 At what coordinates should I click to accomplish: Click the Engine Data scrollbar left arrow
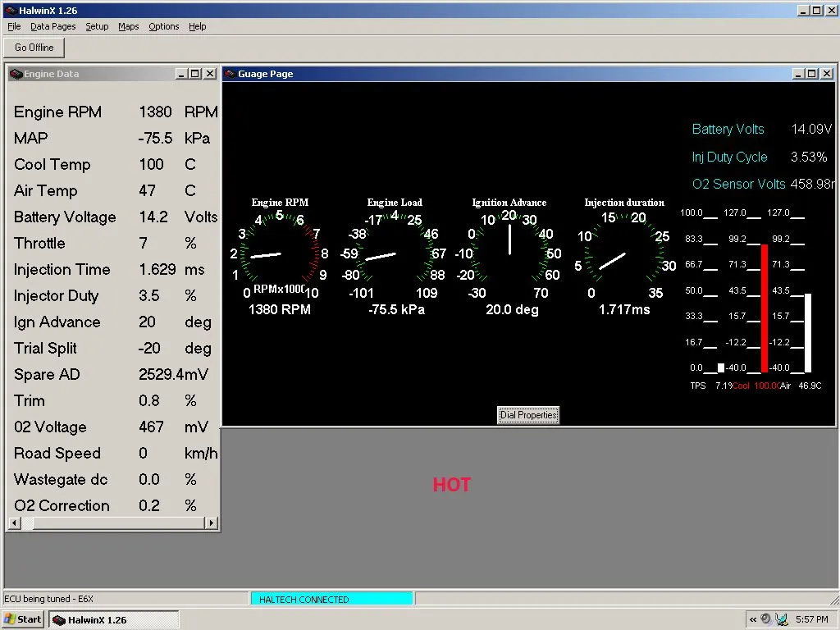pyautogui.click(x=13, y=523)
